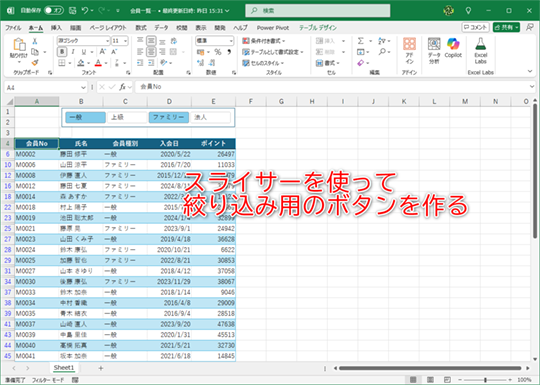The height and width of the screenshot is (385, 540).
Task: Click the AutoSum sigma icon
Action: (x=361, y=41)
